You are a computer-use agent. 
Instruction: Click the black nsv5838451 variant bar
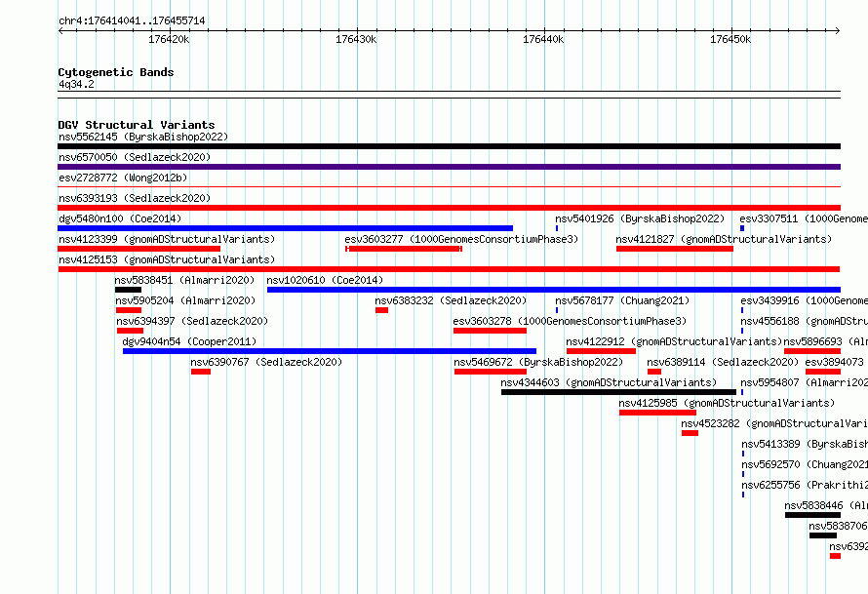[128, 290]
